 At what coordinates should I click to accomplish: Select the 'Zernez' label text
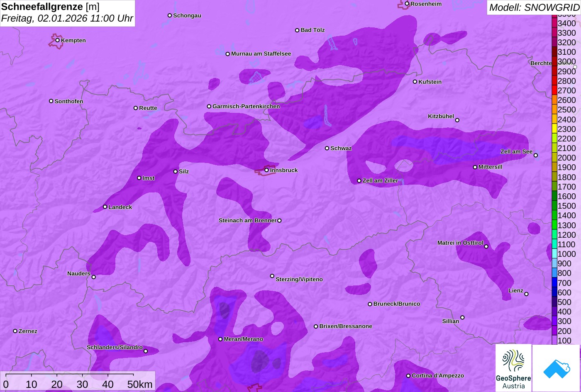pyautogui.click(x=28, y=331)
